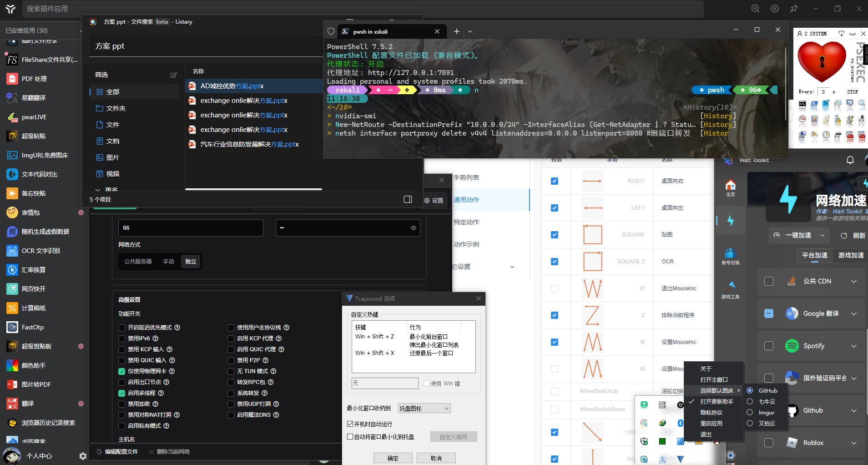Open the terminal tab dropdown chevron
The width and height of the screenshot is (868, 465).
coord(470,31)
